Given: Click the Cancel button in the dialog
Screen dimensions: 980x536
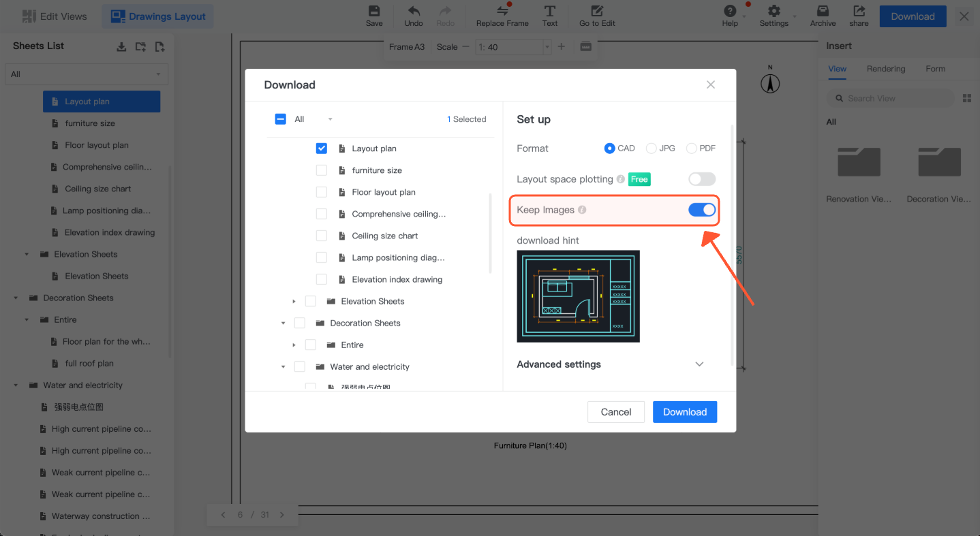Looking at the screenshot, I should tap(616, 412).
